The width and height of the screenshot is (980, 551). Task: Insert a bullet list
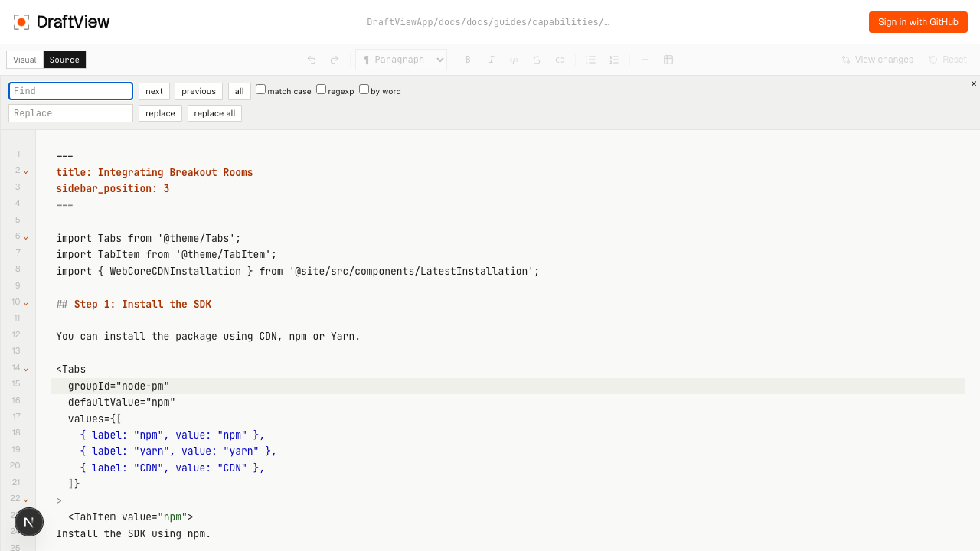coord(591,60)
